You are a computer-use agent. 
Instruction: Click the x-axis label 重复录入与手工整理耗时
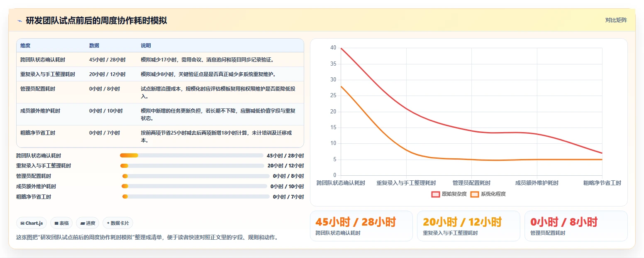[x=406, y=183]
